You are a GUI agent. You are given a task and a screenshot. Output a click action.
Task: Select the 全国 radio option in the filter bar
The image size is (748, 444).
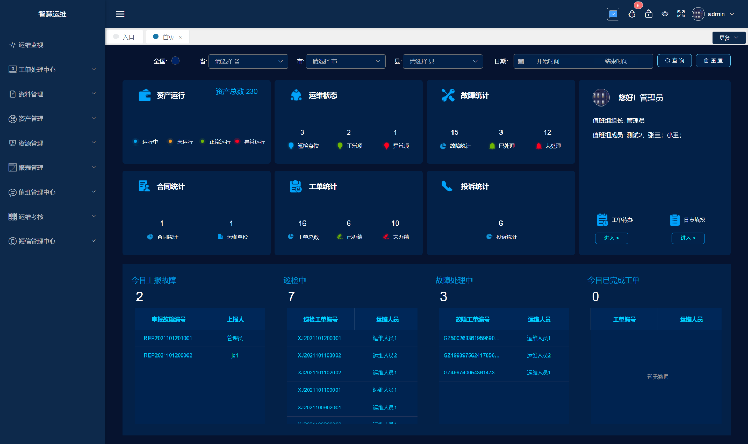click(x=175, y=61)
